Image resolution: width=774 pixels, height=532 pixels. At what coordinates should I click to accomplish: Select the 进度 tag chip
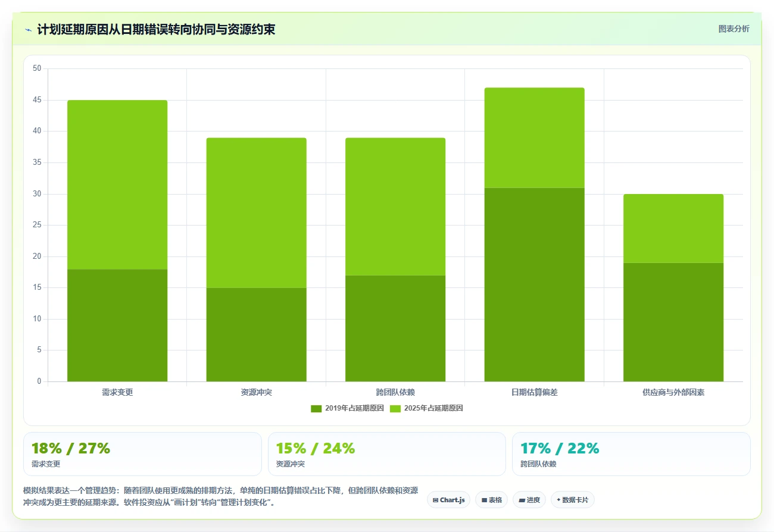529,500
